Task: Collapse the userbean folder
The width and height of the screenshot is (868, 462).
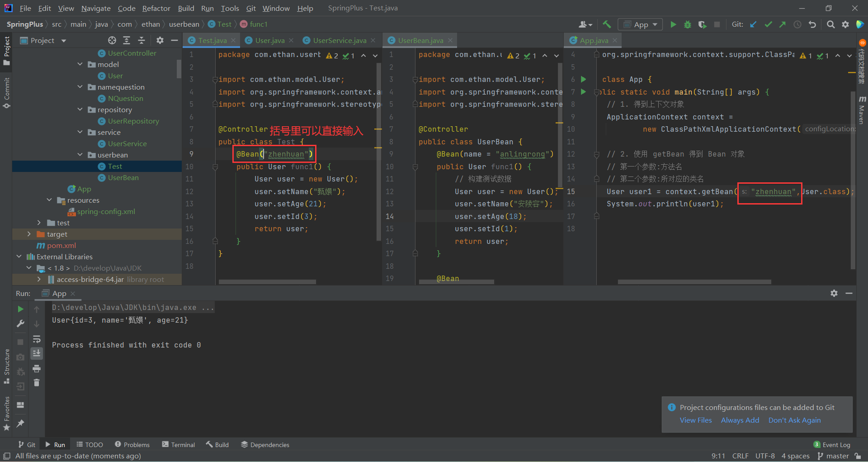Action: (80, 155)
